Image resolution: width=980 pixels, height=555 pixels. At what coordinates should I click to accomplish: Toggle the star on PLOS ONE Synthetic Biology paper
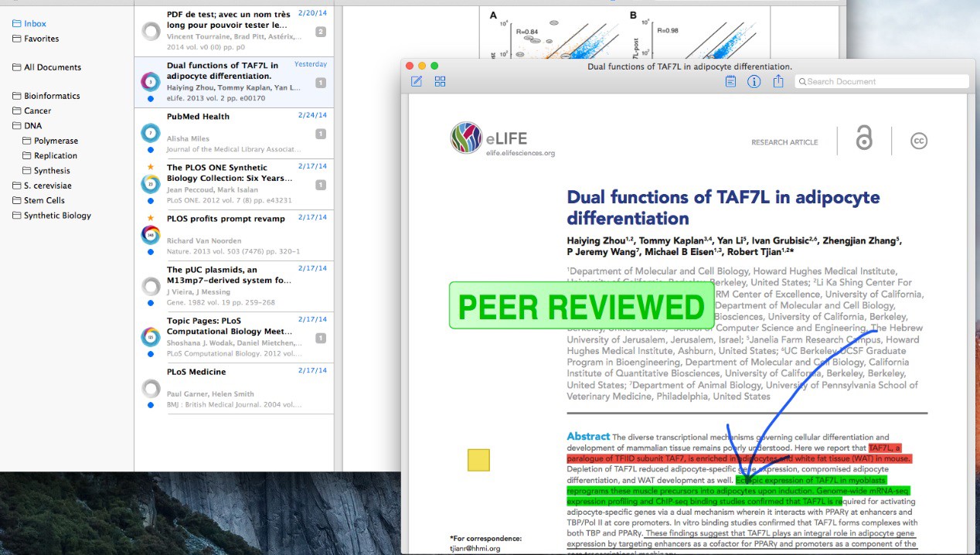tap(151, 167)
